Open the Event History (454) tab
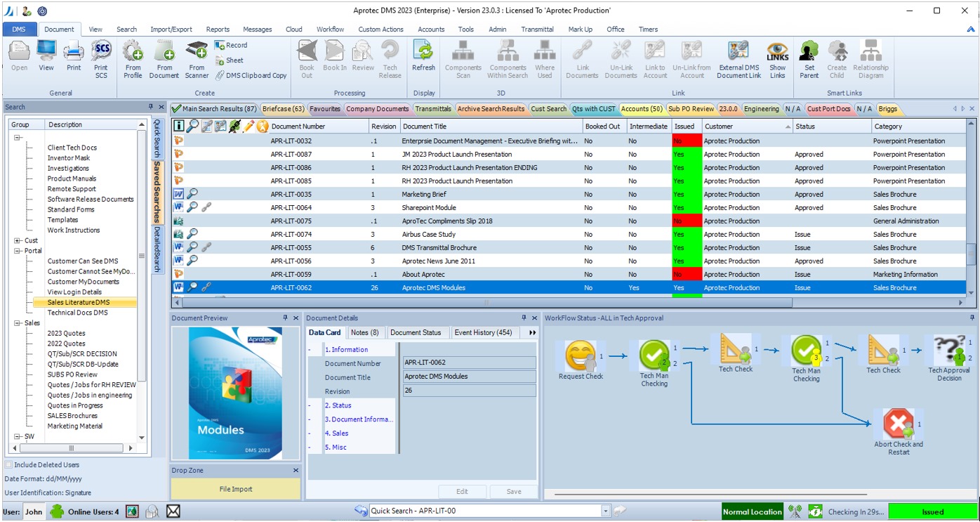This screenshot has height=522, width=980. coord(483,333)
